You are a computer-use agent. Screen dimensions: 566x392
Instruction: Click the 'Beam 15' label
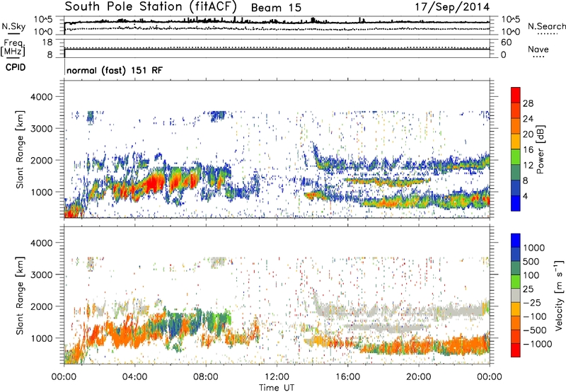pos(276,8)
